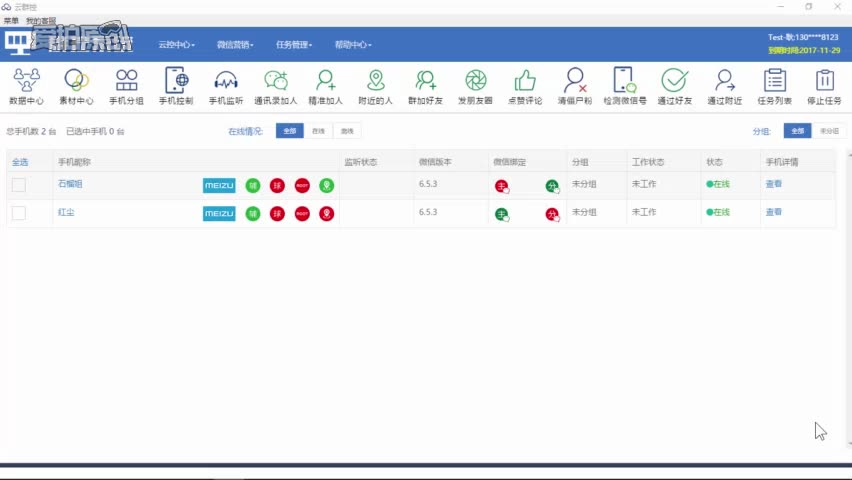This screenshot has height=480, width=852.
Task: Tick the checkbox for phone 红尘
Action: point(19,213)
